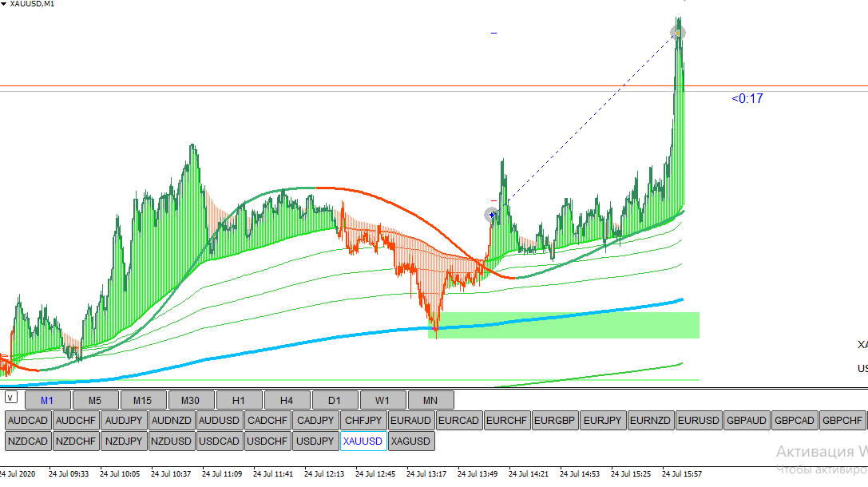Toggle the 'v' panel collapse box
This screenshot has height=487, width=868.
(10, 397)
